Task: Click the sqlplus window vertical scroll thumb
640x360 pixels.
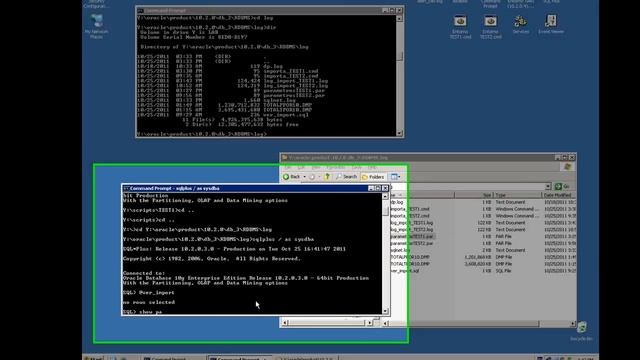Action: [x=385, y=211]
